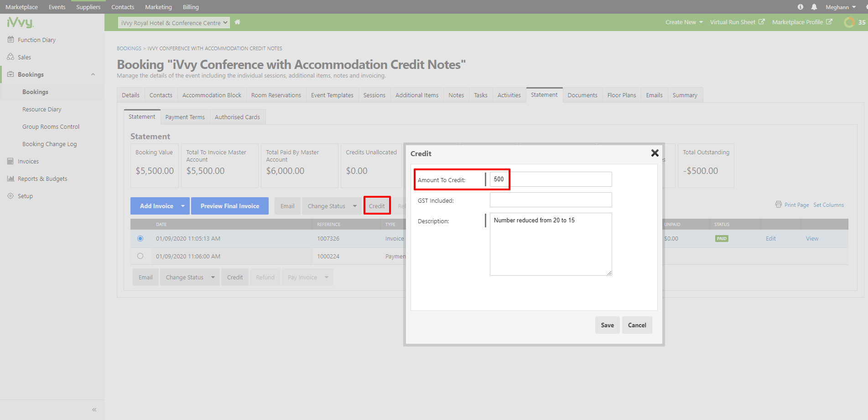Screen dimensions: 868x420
Task: Switch to the Authorised Cards tab
Action: click(237, 117)
